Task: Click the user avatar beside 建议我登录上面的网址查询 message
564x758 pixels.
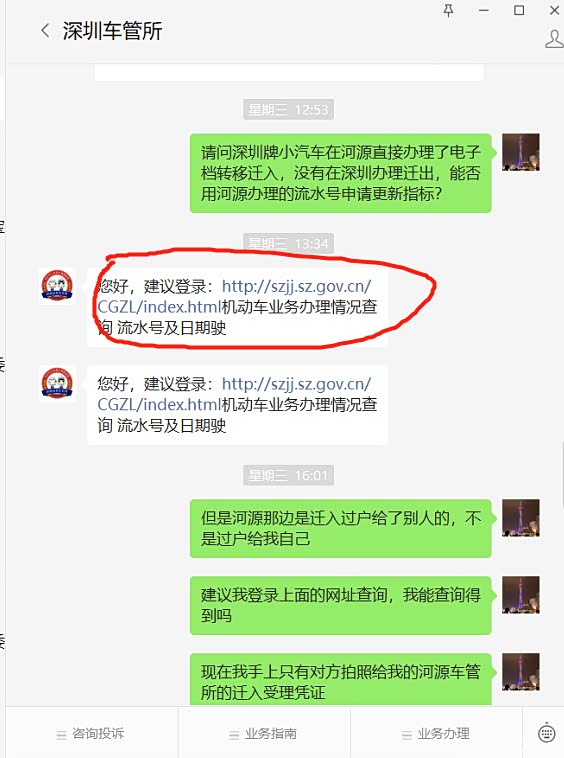Action: 521,594
